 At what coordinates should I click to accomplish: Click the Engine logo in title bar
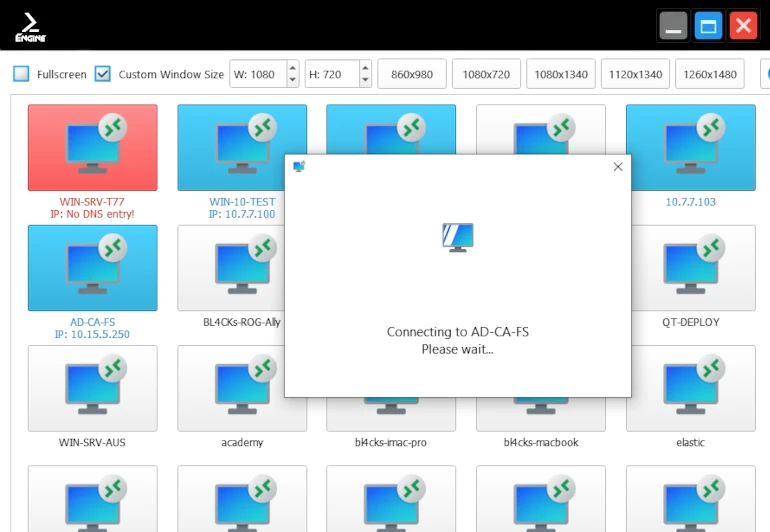pos(30,27)
